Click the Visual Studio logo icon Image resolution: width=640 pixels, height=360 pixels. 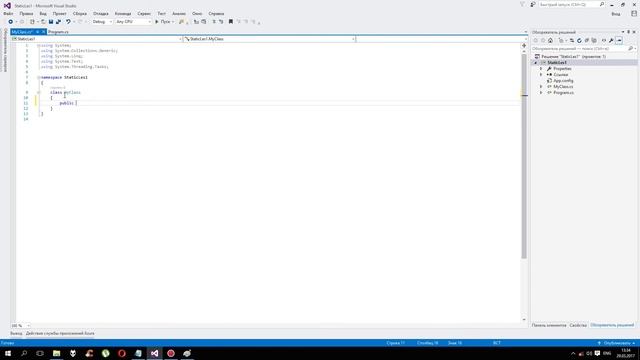point(7,5)
